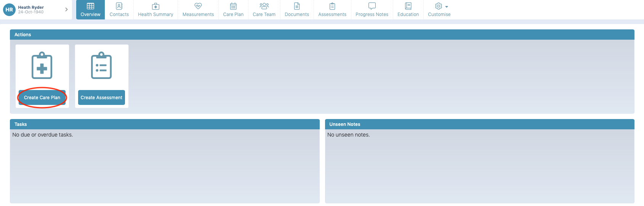The image size is (644, 206).
Task: Switch to the Assessments tab label
Action: point(332,14)
